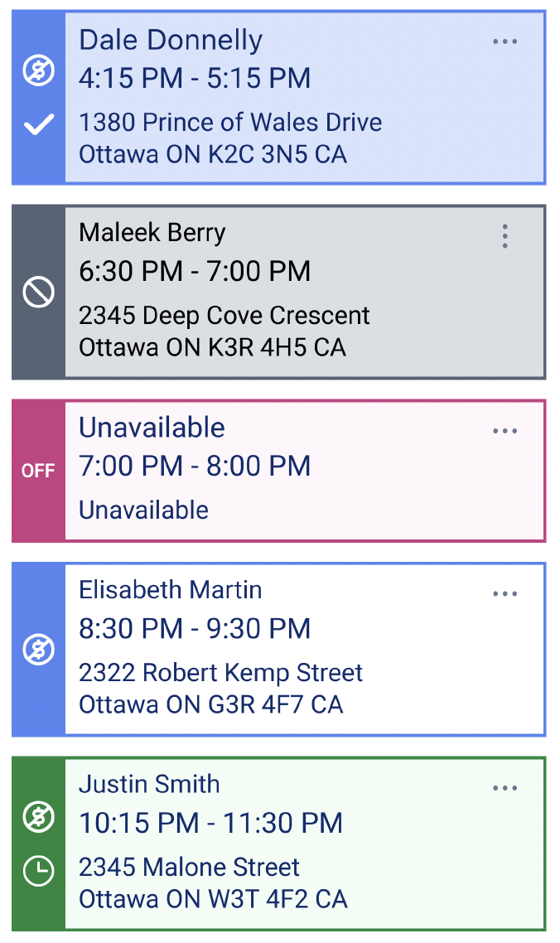Open the vertical dots menu for Maleek Berry
560x943 pixels.
click(x=504, y=236)
